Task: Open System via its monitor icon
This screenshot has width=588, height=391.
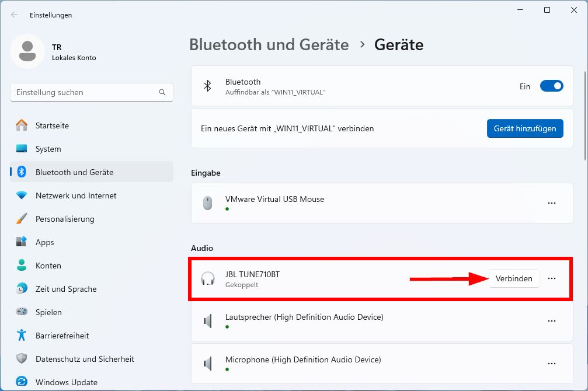Action: click(21, 149)
